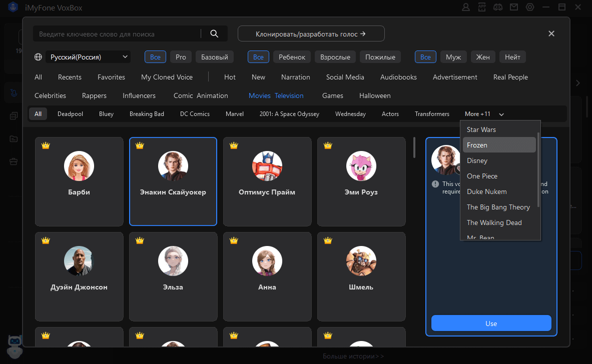Click the crown icon on Барби card

pos(46,145)
